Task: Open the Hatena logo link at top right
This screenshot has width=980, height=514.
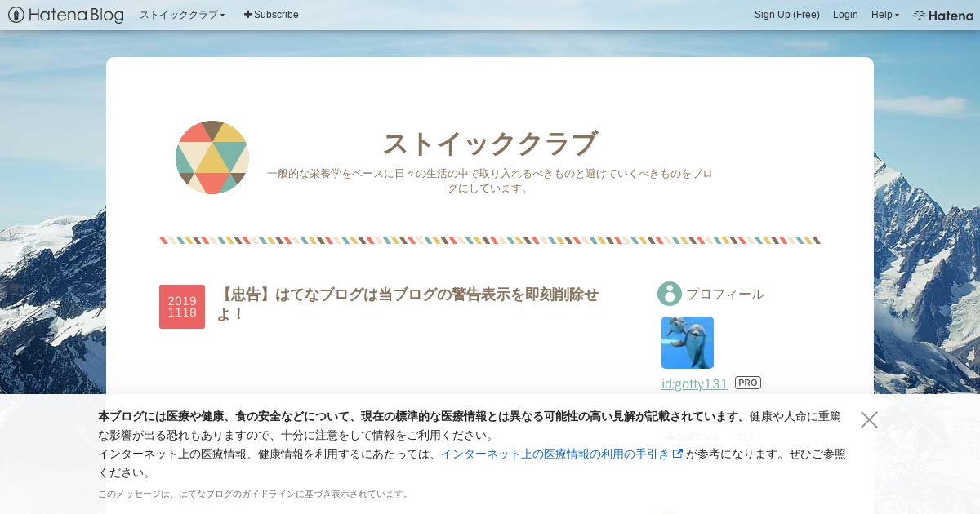Action: pos(943,15)
